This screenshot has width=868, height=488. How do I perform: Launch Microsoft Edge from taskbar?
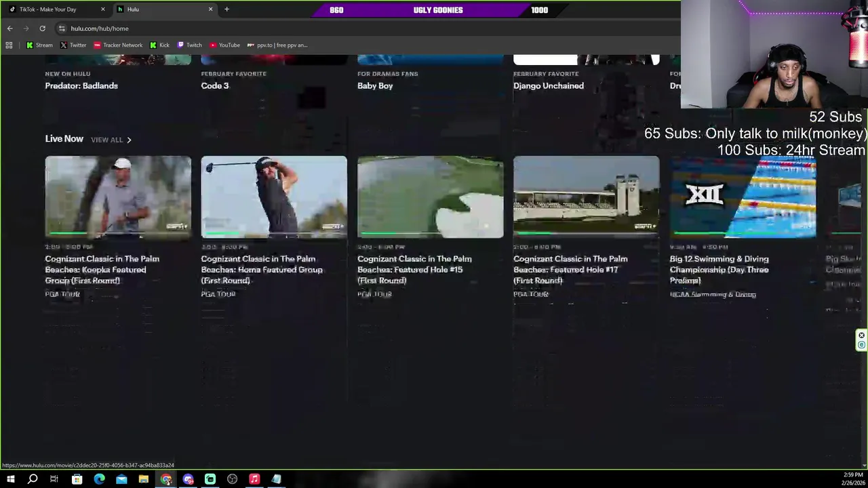point(99,479)
